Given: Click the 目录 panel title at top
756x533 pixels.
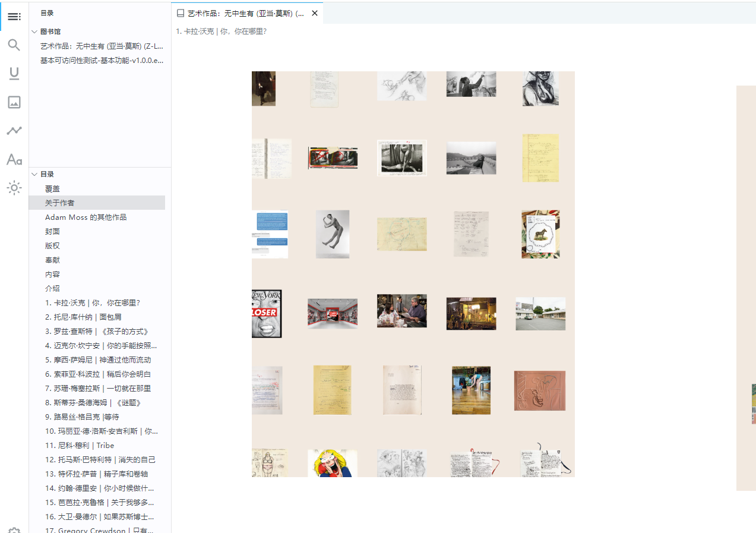Looking at the screenshot, I should pos(47,12).
